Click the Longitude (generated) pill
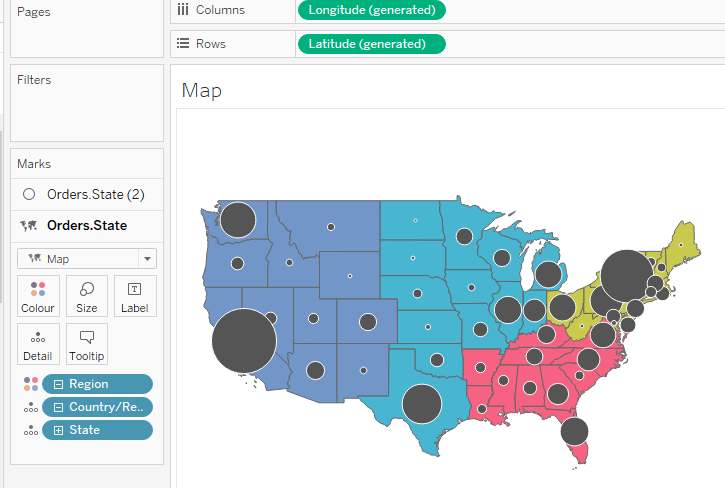The width and height of the screenshot is (725, 488). click(371, 10)
